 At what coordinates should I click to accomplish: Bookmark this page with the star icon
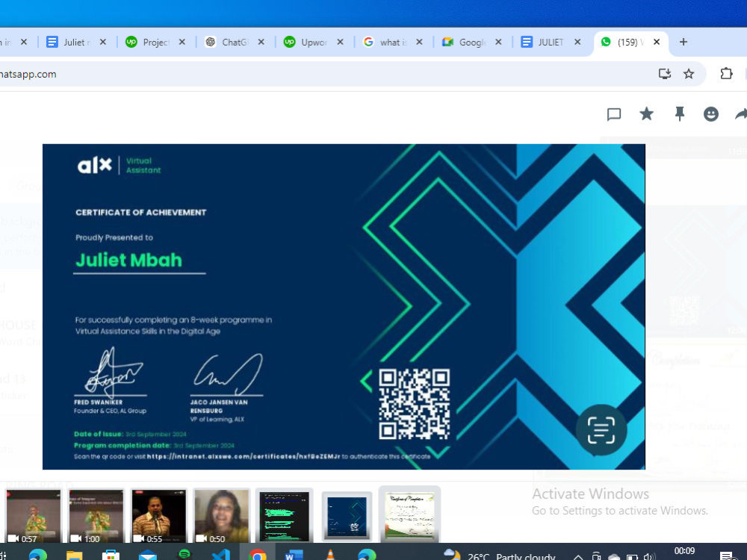(689, 74)
